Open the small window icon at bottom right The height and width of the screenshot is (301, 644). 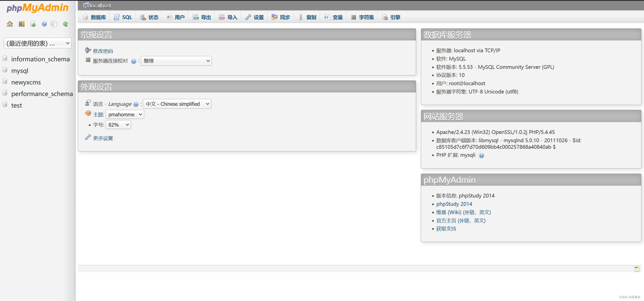point(637,269)
